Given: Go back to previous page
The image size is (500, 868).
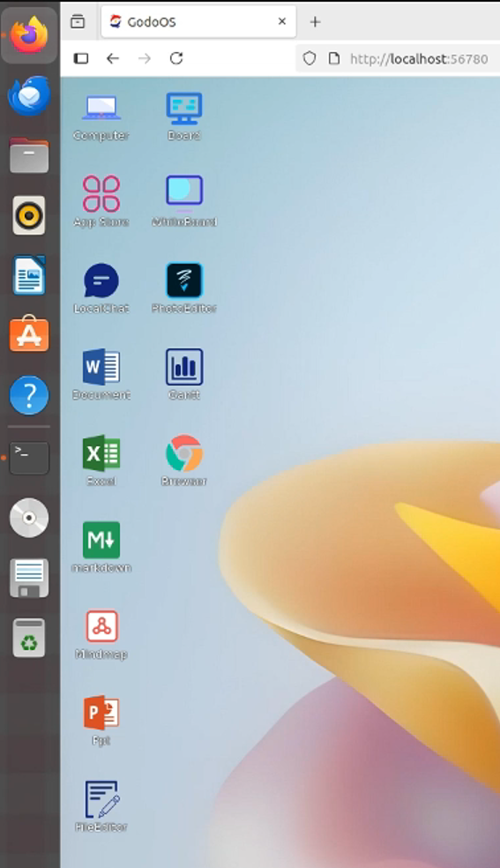Looking at the screenshot, I should coord(113,58).
